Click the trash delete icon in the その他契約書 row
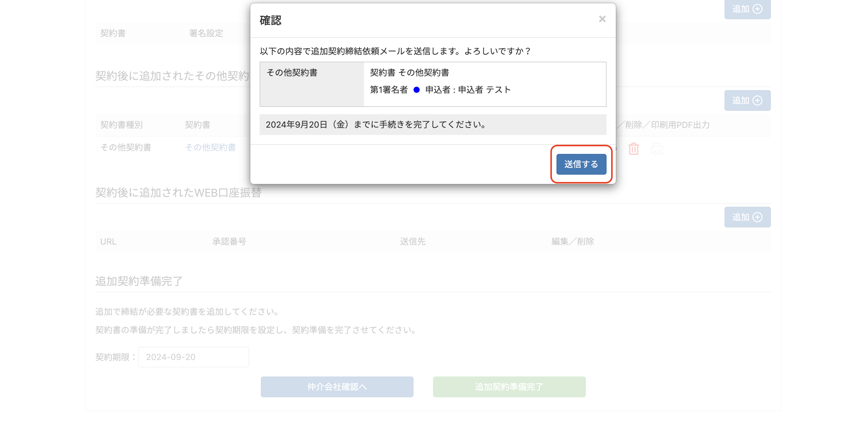868x422 pixels. (x=633, y=148)
